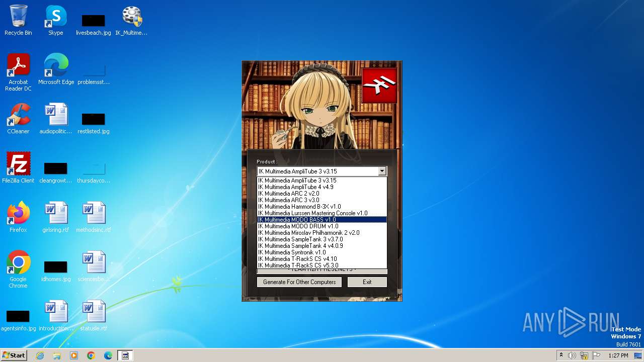
Task: Choose IK Multimedia T-RackS CS v5.3.0
Action: point(322,265)
